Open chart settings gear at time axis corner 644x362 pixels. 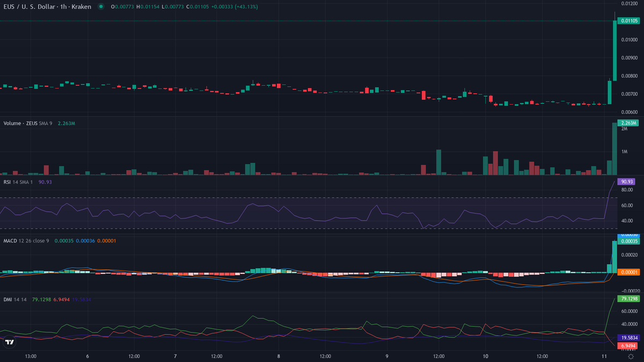[631, 356]
